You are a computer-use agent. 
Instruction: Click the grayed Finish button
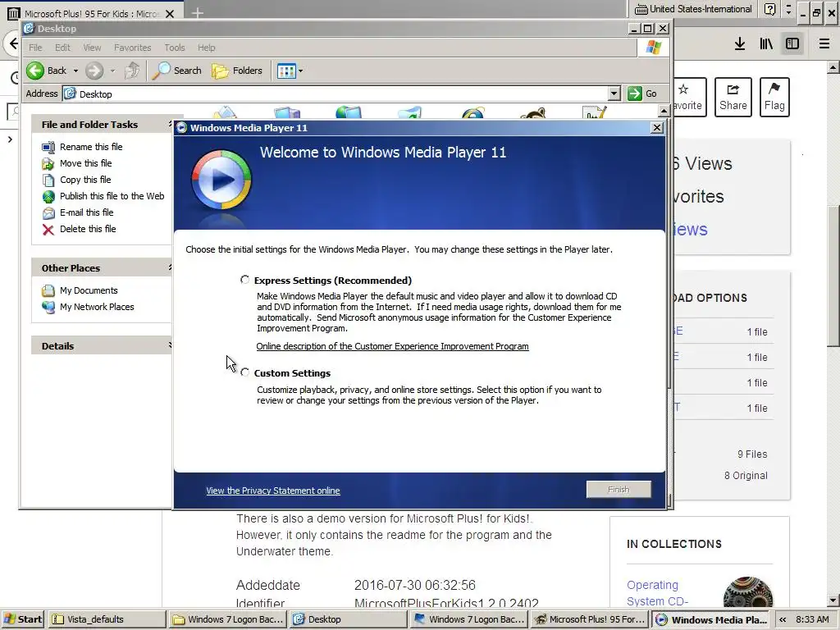[619, 489]
